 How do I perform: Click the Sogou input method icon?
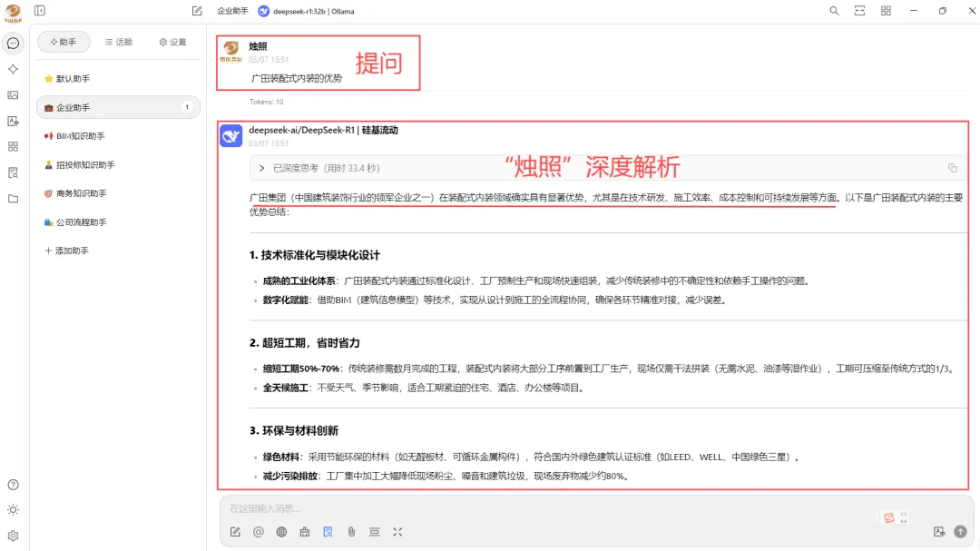click(888, 517)
